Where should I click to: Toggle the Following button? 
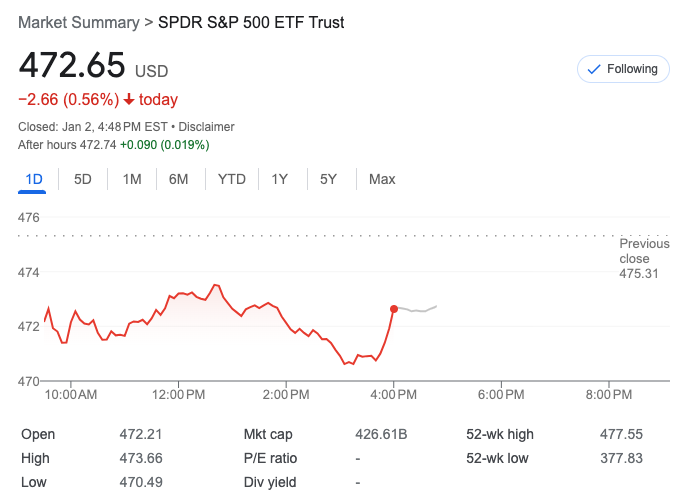coord(624,69)
